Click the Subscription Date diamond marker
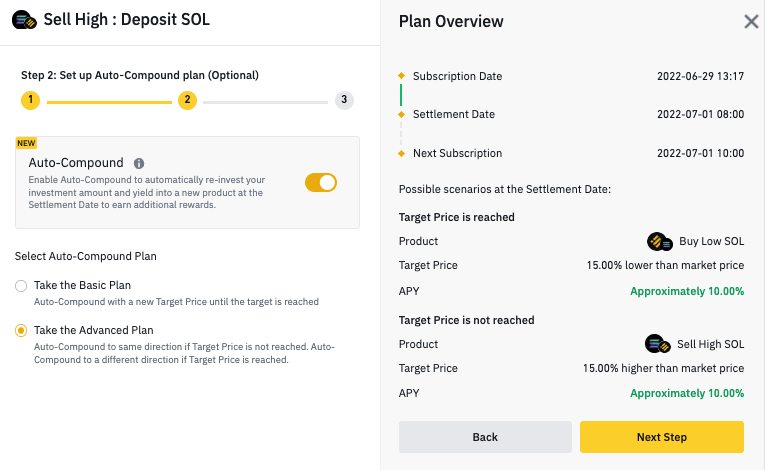The width and height of the screenshot is (765, 470). pos(402,76)
